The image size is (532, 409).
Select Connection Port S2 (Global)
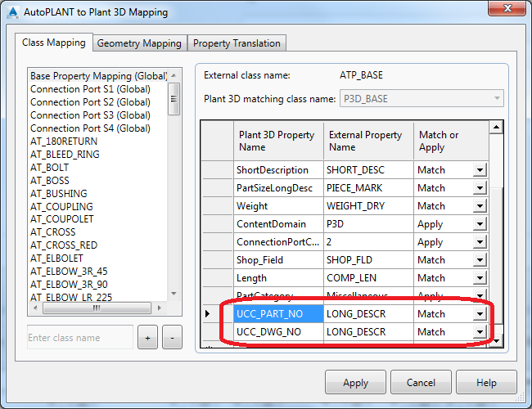coord(90,102)
